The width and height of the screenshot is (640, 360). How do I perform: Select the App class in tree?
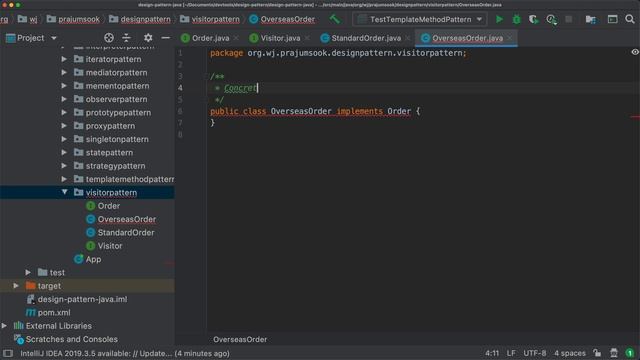(x=93, y=259)
